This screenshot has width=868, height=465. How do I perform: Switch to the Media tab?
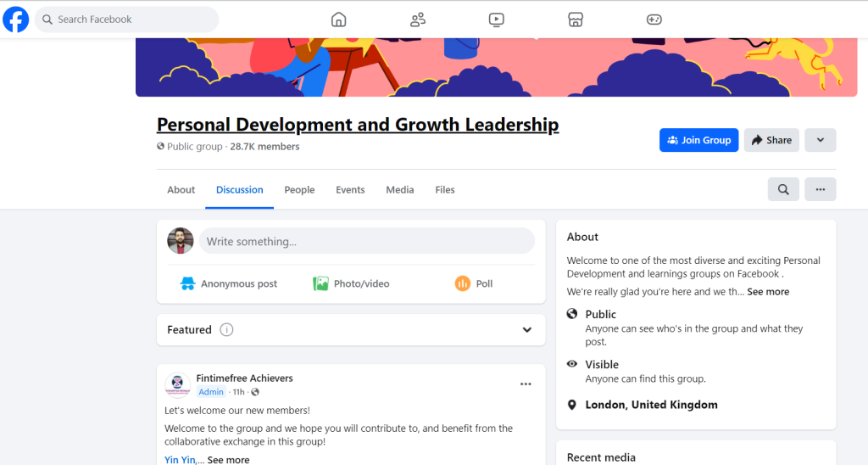coord(400,189)
